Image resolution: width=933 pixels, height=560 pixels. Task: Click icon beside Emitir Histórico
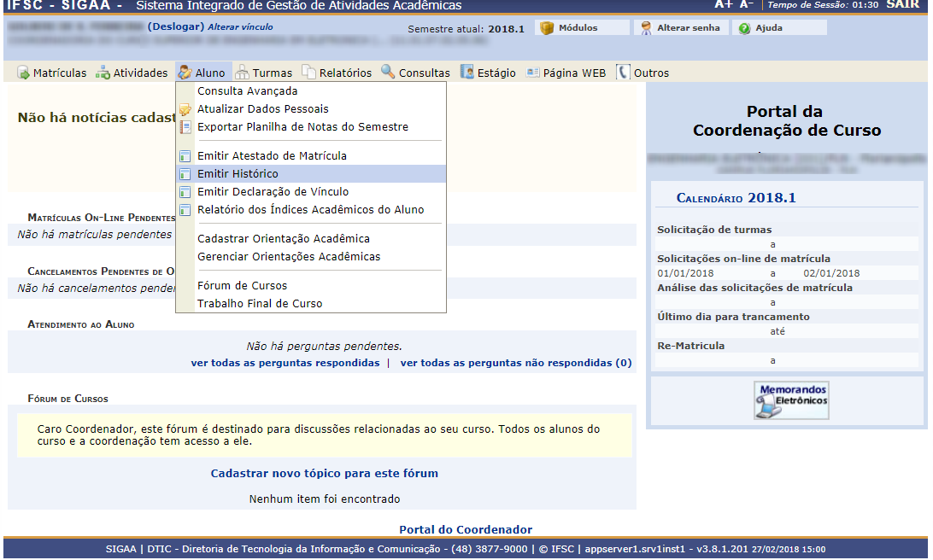tap(185, 174)
